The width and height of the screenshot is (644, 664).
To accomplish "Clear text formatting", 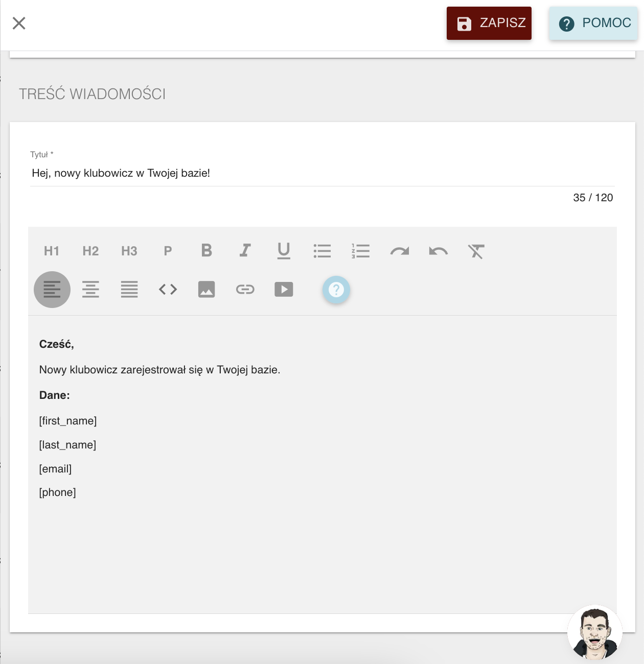I will tap(477, 251).
